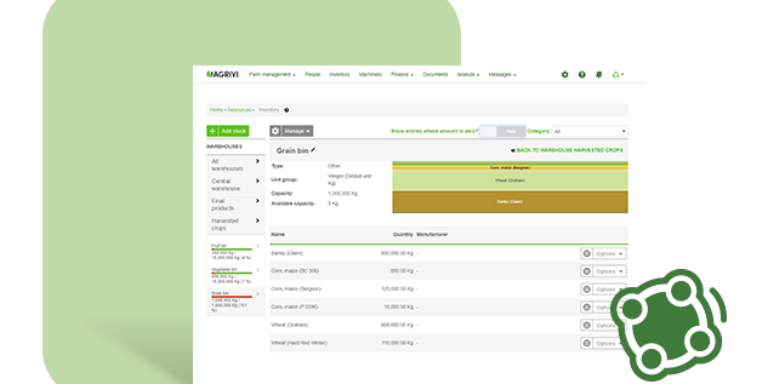Open the Machinery menu item

click(370, 74)
